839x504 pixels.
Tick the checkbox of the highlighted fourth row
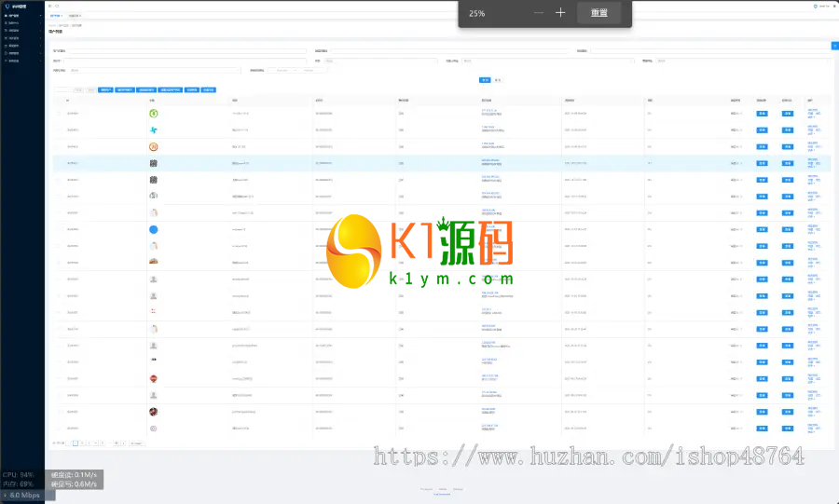coord(59,163)
